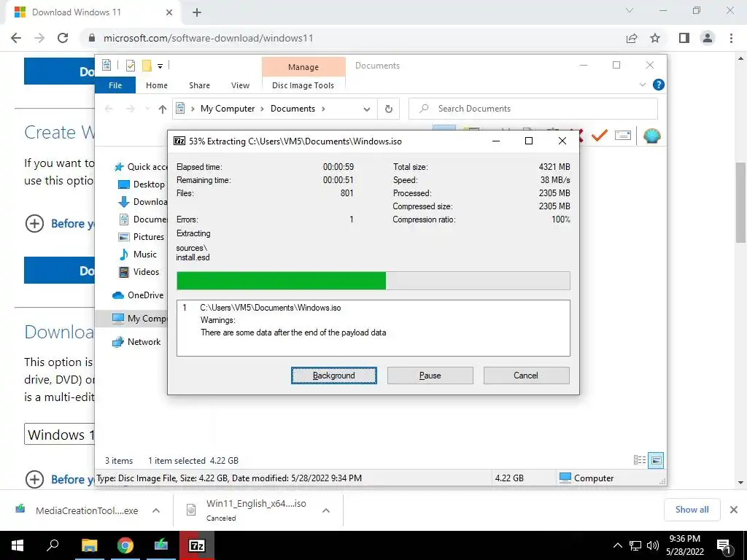Image resolution: width=747 pixels, height=560 pixels.
Task: Click the Explorer help question mark icon
Action: [x=659, y=85]
